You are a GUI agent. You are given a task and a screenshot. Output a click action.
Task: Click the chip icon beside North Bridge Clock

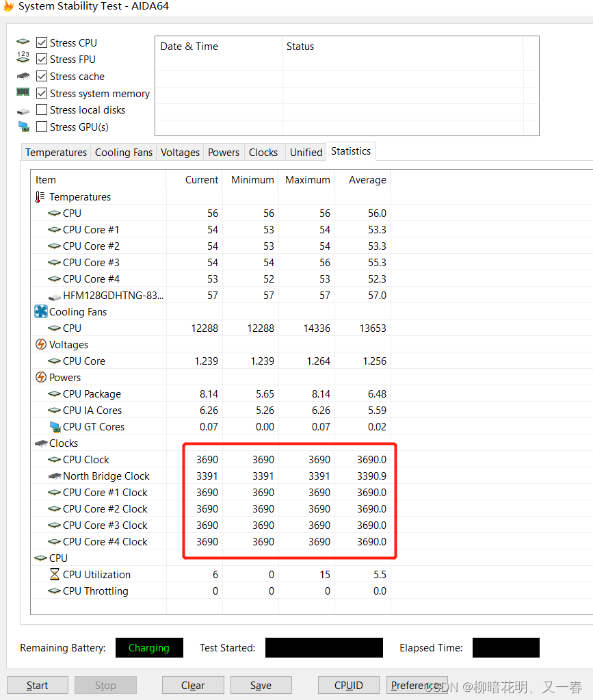point(55,476)
